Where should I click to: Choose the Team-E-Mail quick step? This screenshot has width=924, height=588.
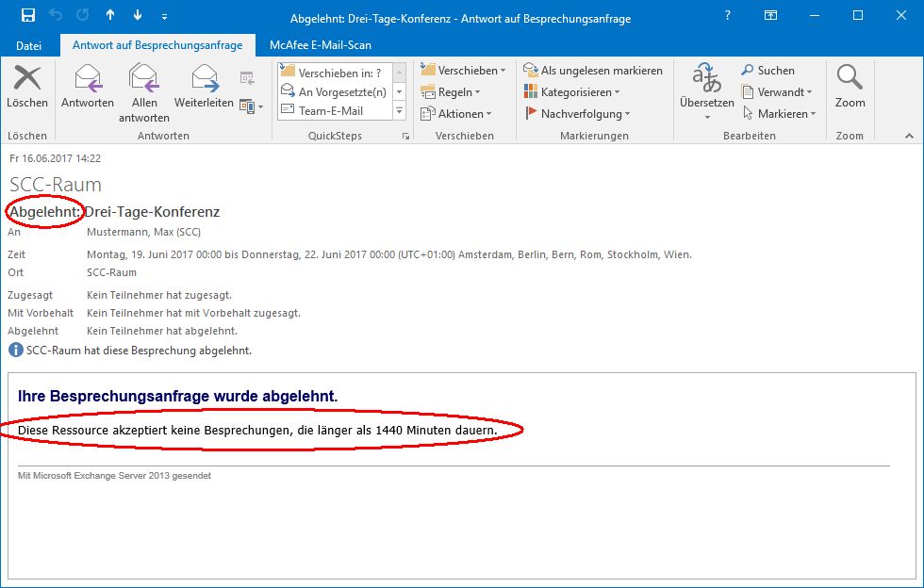click(x=334, y=111)
